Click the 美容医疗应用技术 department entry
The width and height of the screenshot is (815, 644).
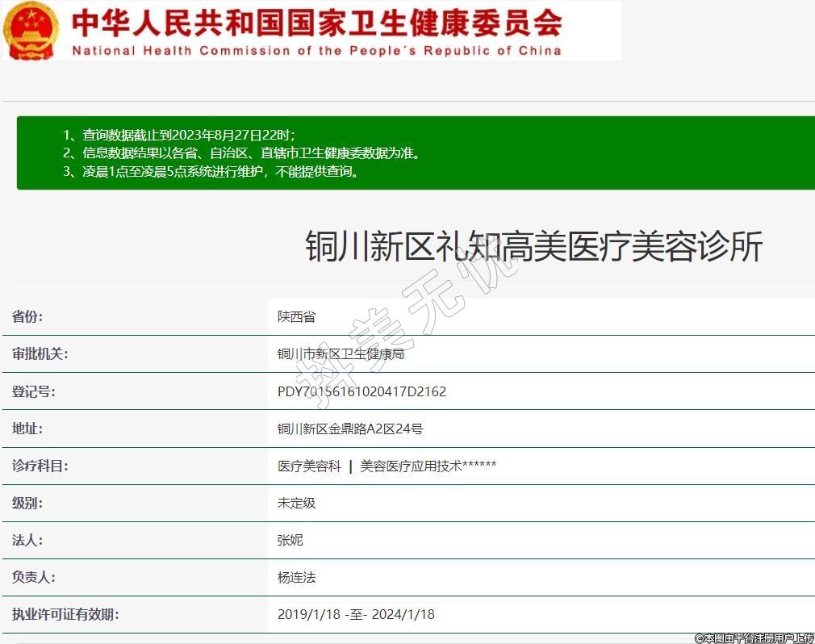tap(428, 466)
